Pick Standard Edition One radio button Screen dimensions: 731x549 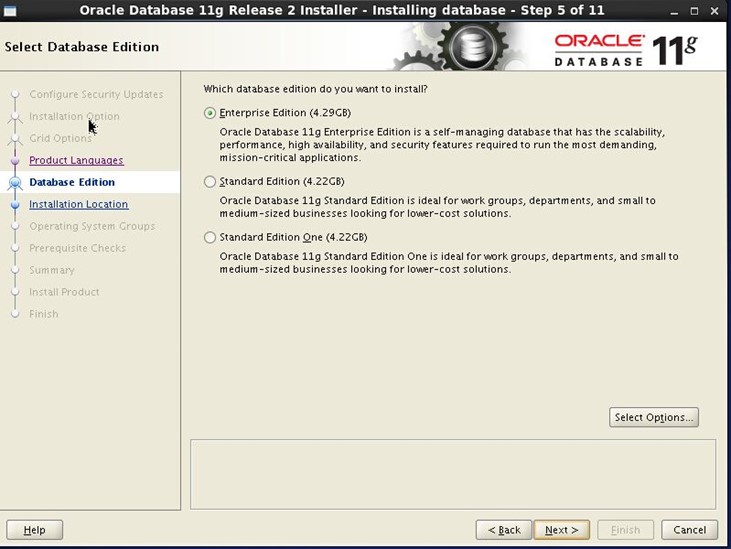point(210,238)
